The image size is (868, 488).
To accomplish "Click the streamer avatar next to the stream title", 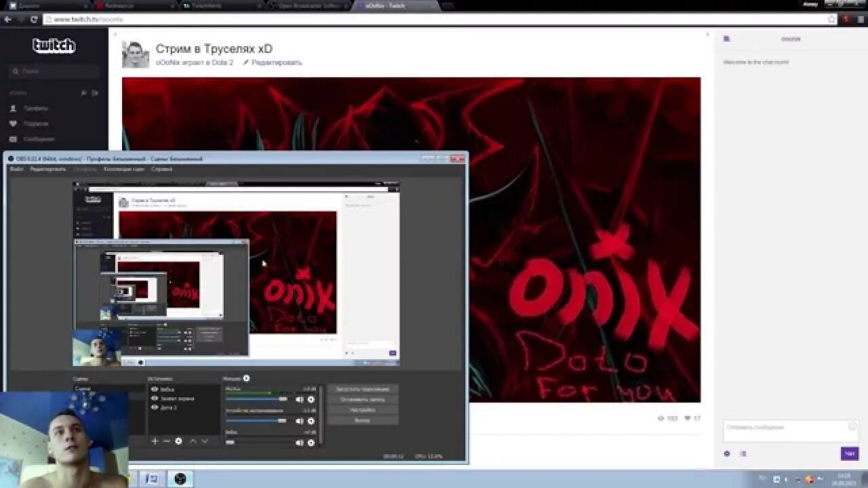I will coord(136,55).
